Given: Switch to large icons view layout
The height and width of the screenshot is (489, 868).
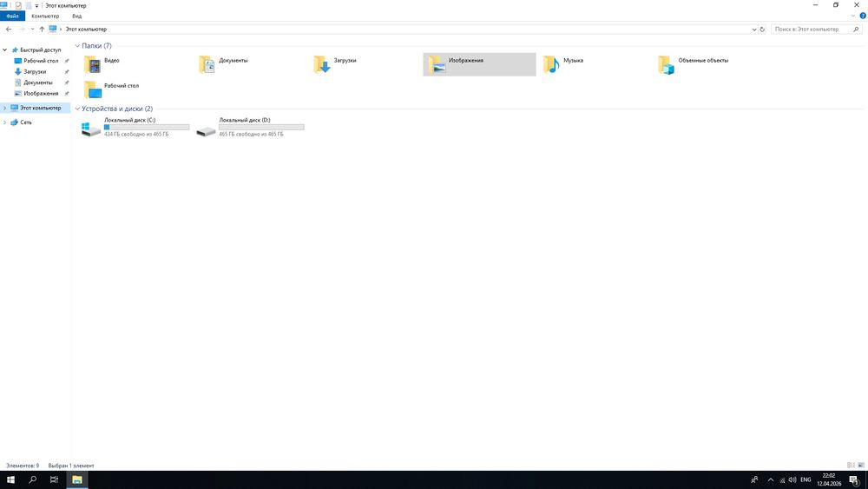Looking at the screenshot, I should pyautogui.click(x=861, y=466).
